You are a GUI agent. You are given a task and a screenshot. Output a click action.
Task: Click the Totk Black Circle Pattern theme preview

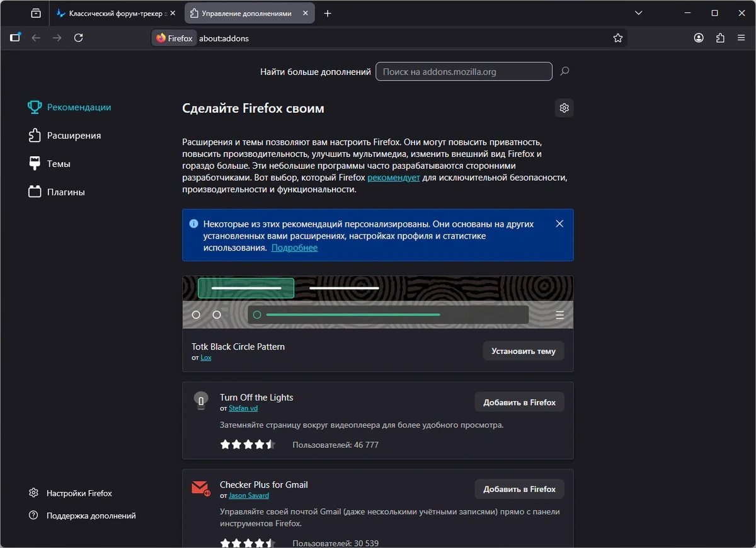coord(378,302)
